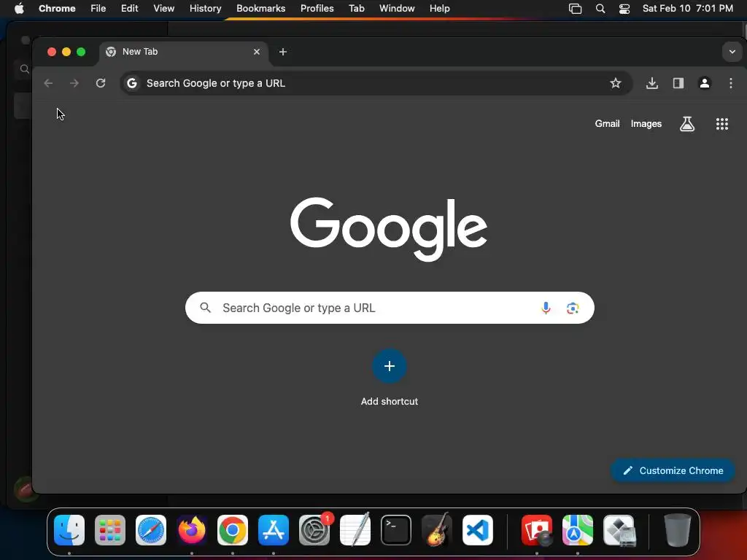Open Photo Booth from the Dock
747x560 pixels.
[x=537, y=530]
